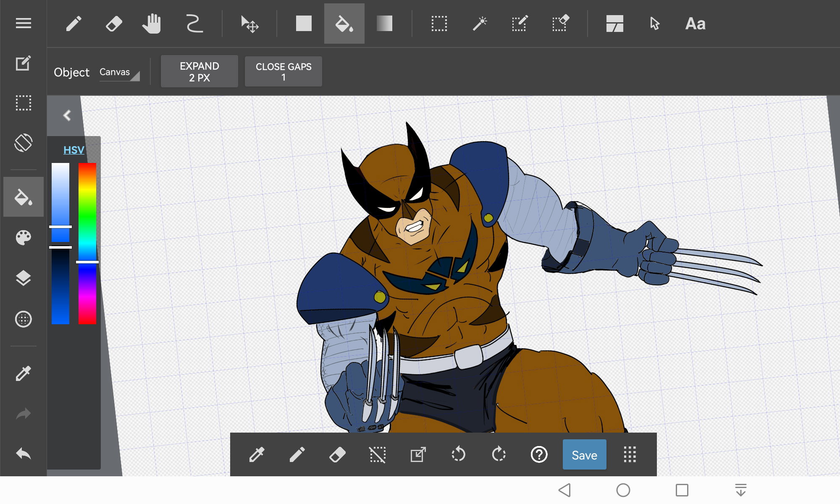
Task: Tap the active Bucket icon in left sidebar
Action: click(x=24, y=197)
